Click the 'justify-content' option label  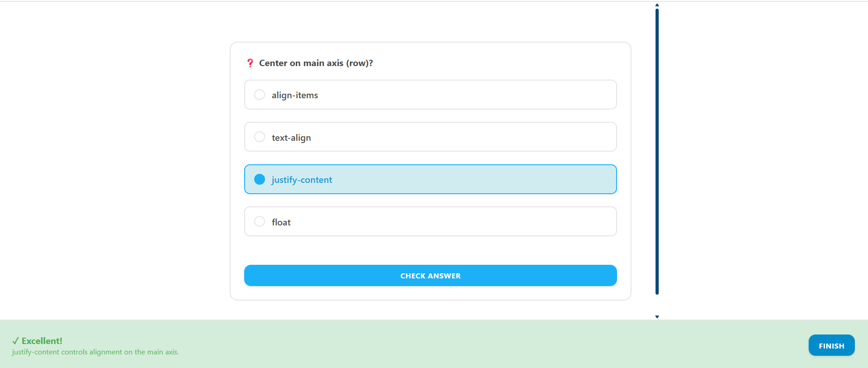coord(302,180)
